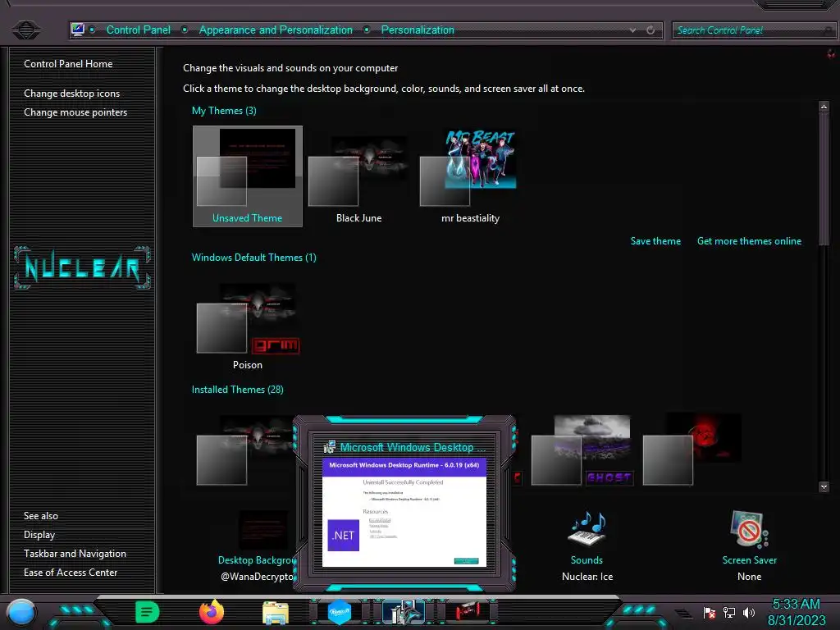The image size is (840, 630).
Task: Click the theme list scroll up arrow
Action: point(824,106)
